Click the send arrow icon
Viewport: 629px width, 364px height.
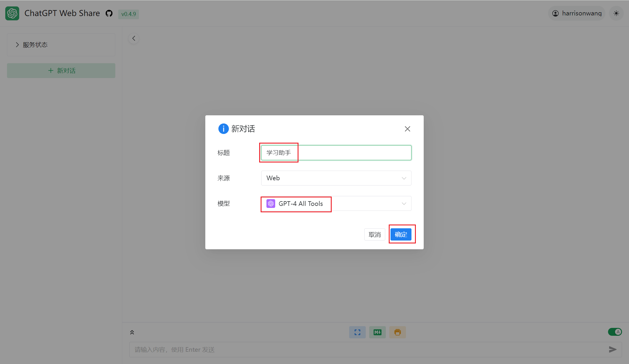(x=613, y=349)
